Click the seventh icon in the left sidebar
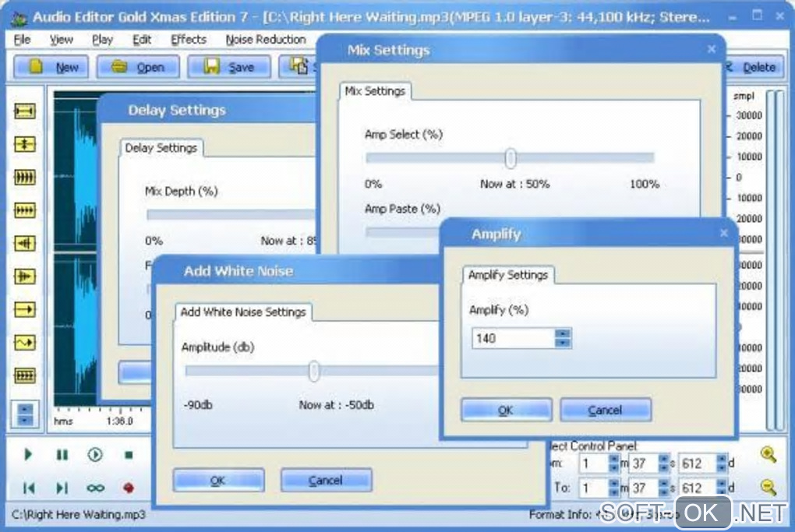Viewport: 795px width, 532px height. 24,309
